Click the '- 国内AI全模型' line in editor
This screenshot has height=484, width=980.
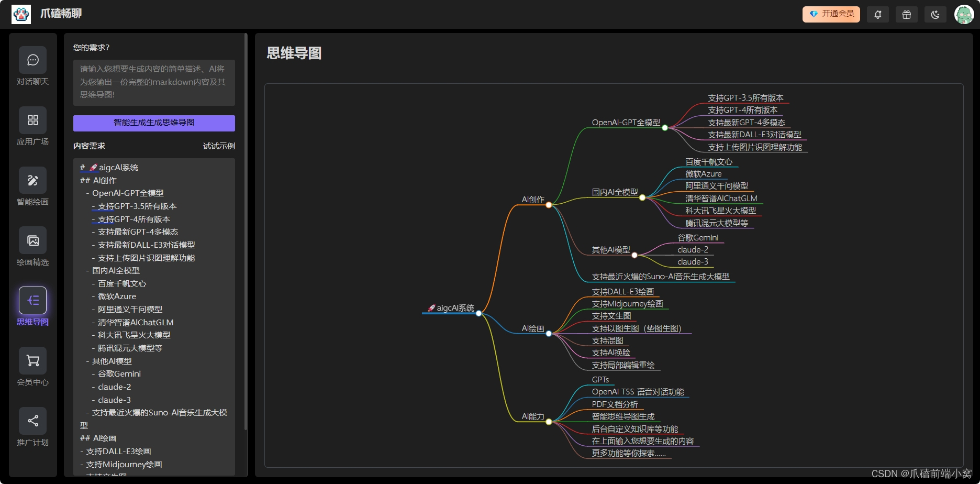tap(113, 271)
